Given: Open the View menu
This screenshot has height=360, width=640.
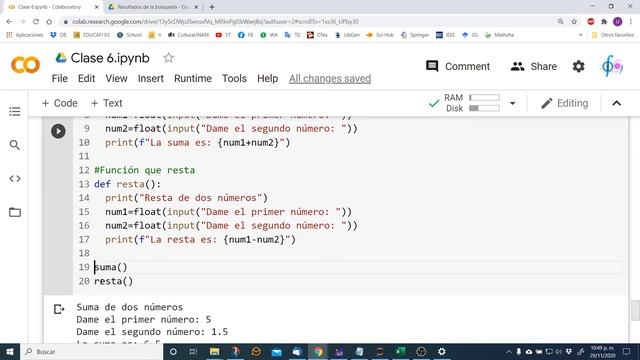Looking at the screenshot, I should pyautogui.click(x=116, y=78).
